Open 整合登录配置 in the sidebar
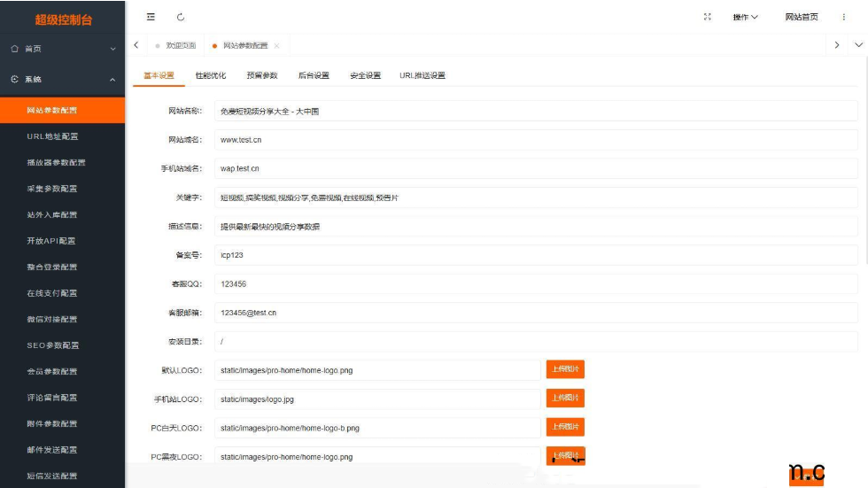The image size is (868, 488). (63, 267)
